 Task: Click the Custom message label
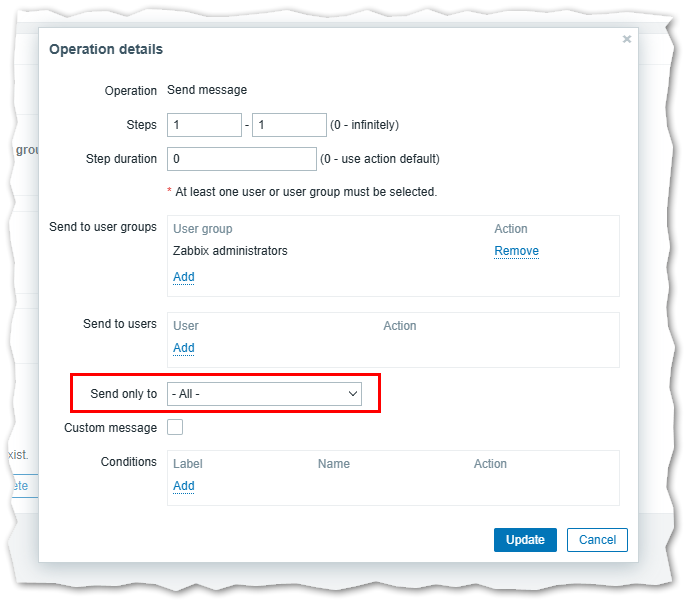pos(110,428)
